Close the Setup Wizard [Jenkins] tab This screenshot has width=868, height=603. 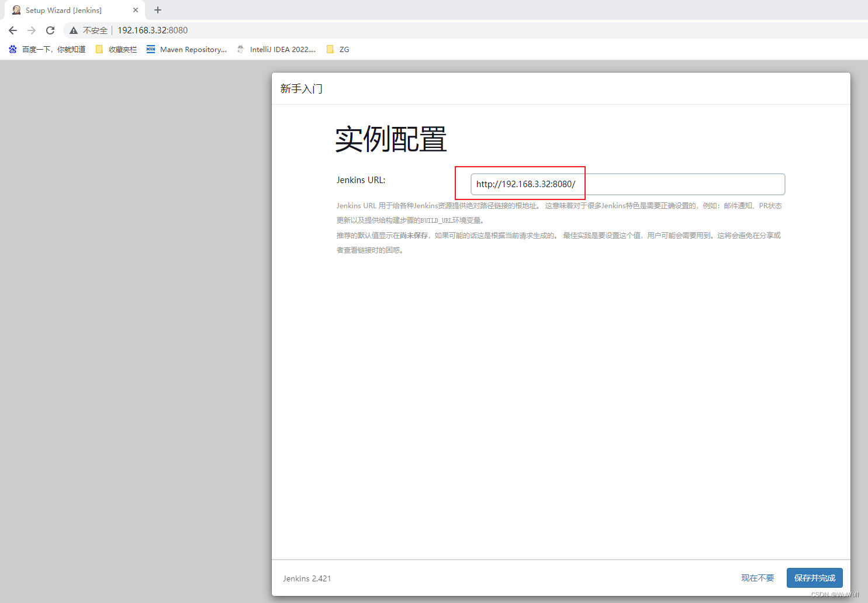(136, 10)
